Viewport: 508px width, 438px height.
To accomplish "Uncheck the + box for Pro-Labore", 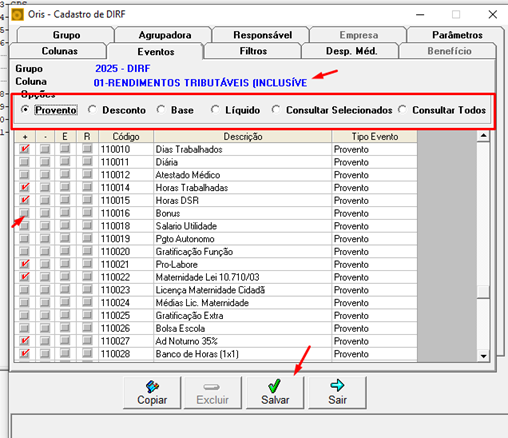I will [24, 264].
